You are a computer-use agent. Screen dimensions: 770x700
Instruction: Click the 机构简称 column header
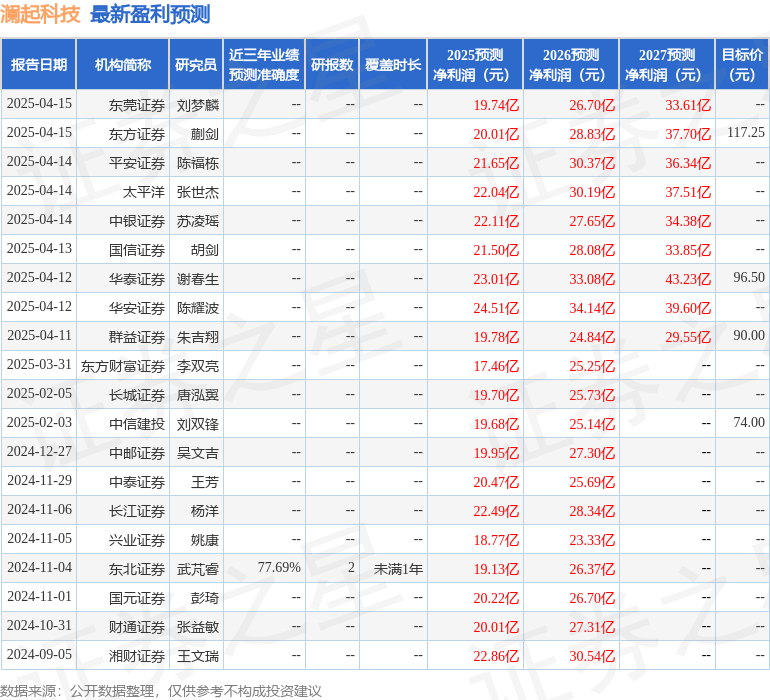(122, 65)
